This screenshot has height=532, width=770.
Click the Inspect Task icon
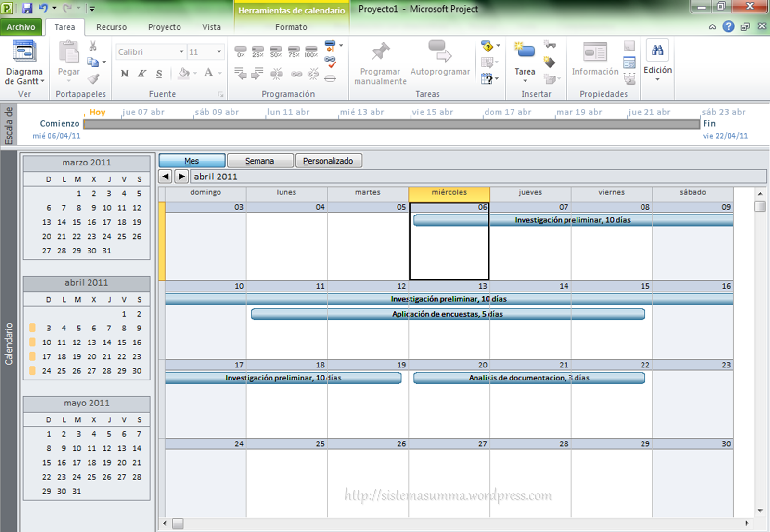(488, 47)
